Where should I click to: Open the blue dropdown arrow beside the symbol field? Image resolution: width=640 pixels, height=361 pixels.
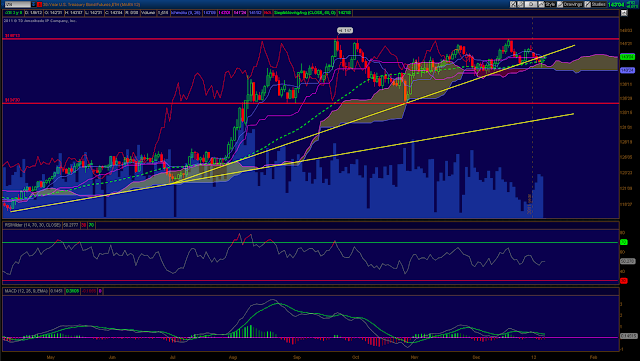pyautogui.click(x=33, y=4)
